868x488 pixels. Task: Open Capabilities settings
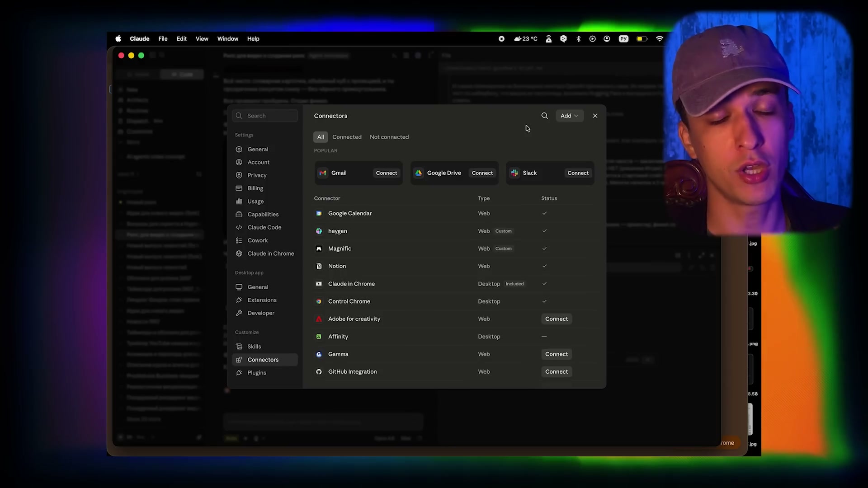(265, 215)
